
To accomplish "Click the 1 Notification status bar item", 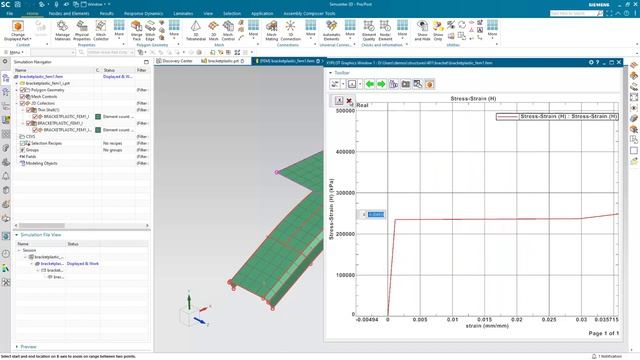I will (x=607, y=356).
